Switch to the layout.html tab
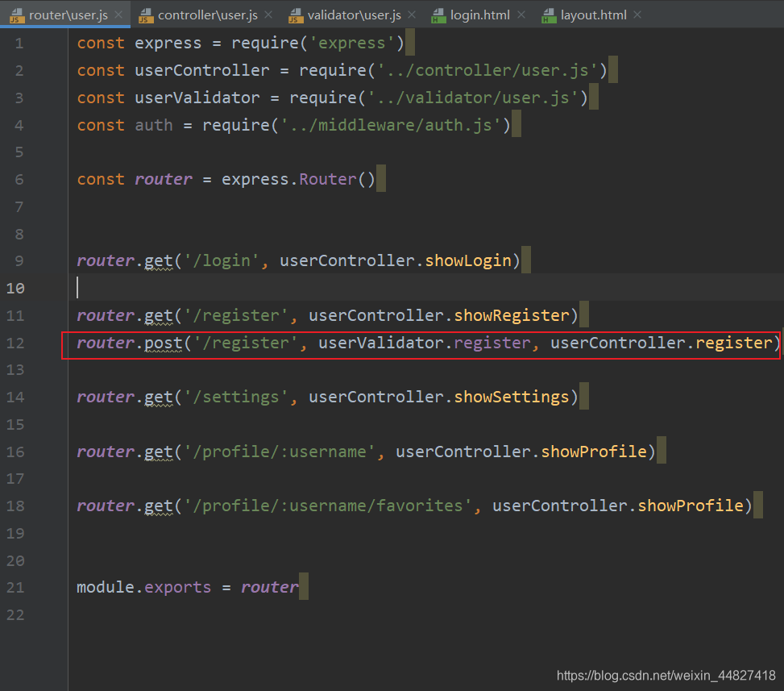Viewport: 784px width, 691px height. [x=594, y=15]
